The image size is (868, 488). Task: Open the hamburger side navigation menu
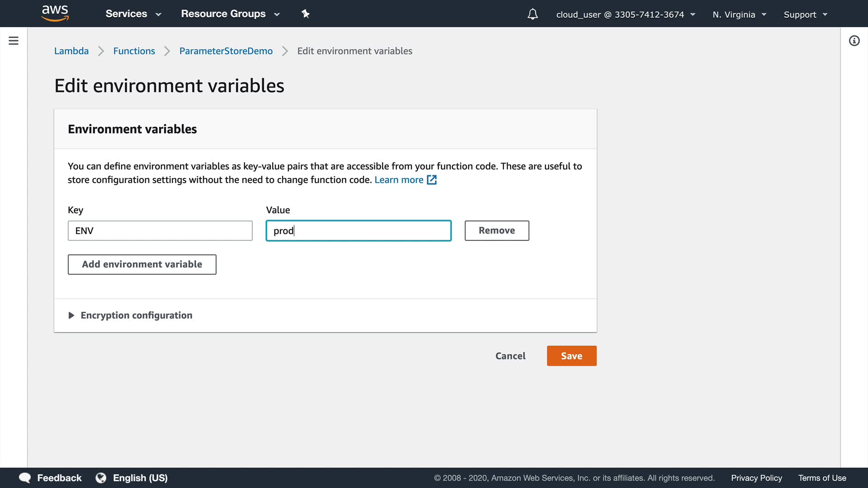click(14, 41)
